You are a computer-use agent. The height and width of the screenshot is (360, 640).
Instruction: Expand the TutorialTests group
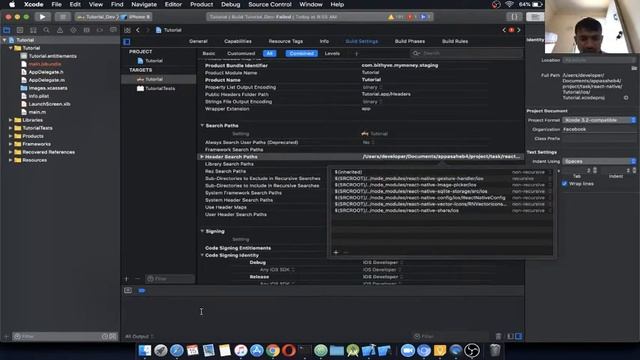pos(10,128)
